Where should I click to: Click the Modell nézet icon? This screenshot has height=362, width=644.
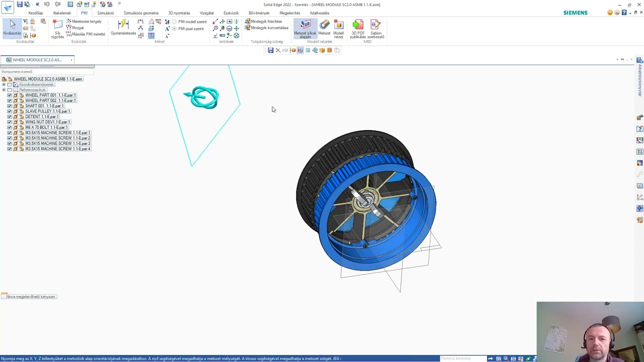[339, 29]
